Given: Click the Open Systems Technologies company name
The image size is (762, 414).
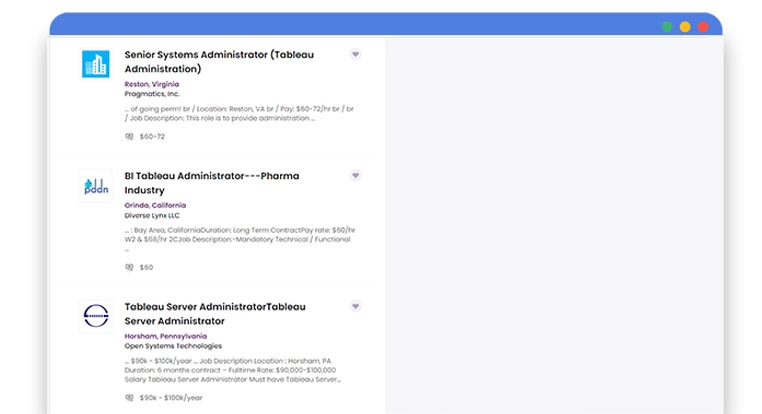Looking at the screenshot, I should [x=172, y=346].
